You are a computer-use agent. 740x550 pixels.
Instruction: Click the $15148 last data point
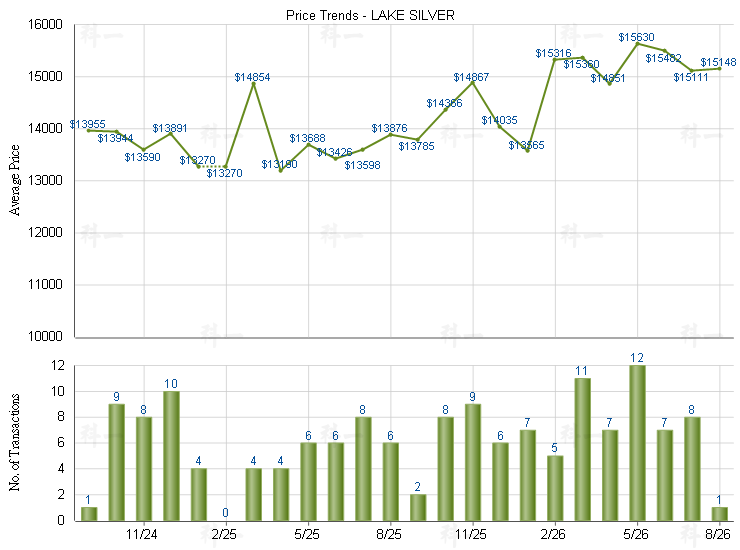[719, 68]
